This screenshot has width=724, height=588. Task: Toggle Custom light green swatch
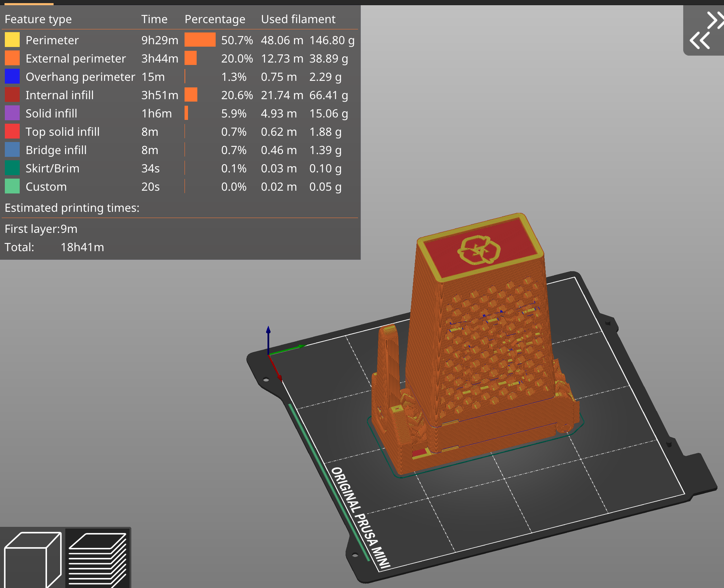(12, 186)
